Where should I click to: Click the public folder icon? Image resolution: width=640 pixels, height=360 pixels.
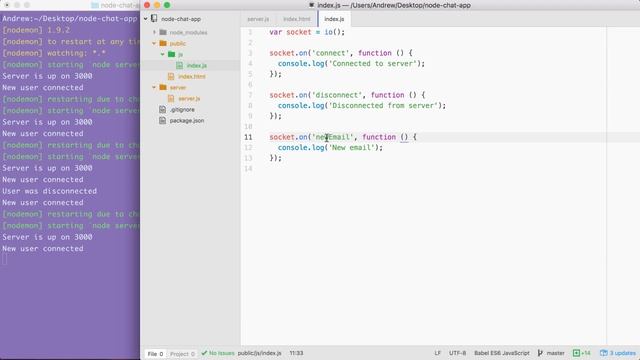point(163,43)
